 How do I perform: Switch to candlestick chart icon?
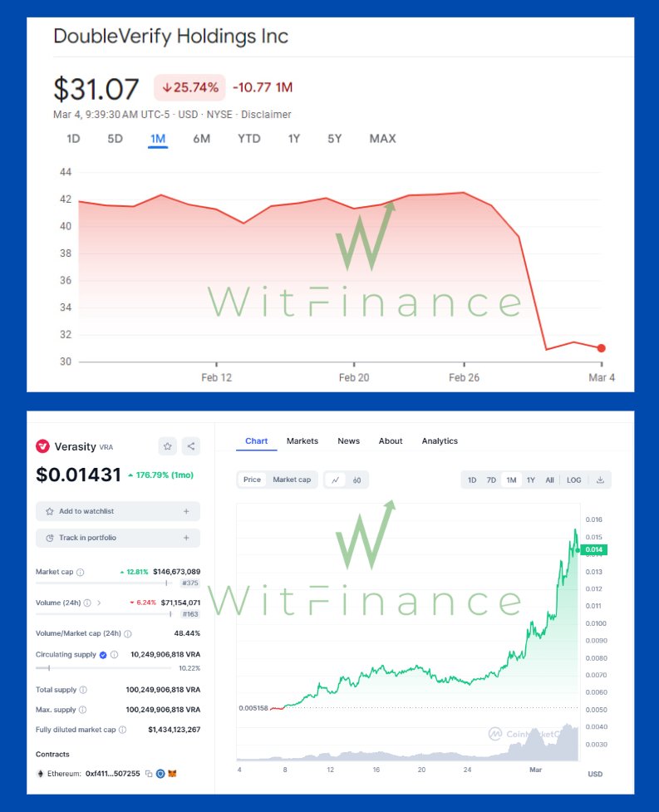(357, 480)
